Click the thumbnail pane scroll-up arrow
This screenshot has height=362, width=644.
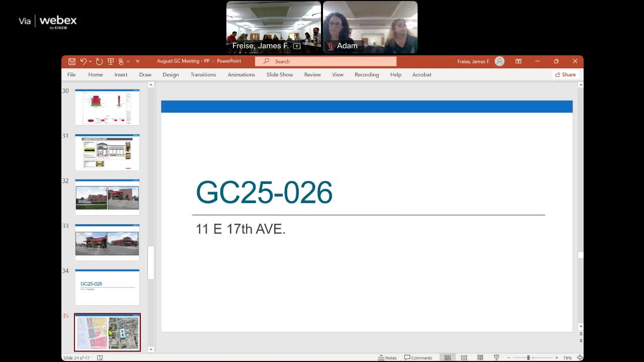pyautogui.click(x=150, y=85)
